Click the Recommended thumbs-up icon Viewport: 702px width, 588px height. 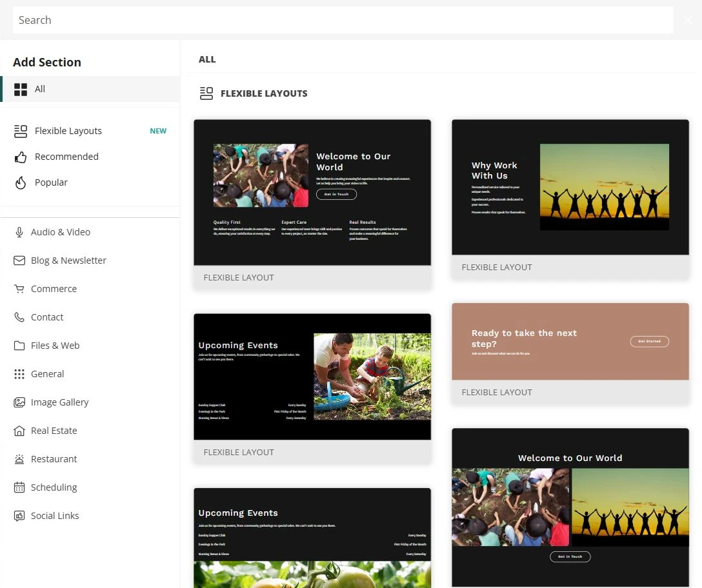coord(21,157)
